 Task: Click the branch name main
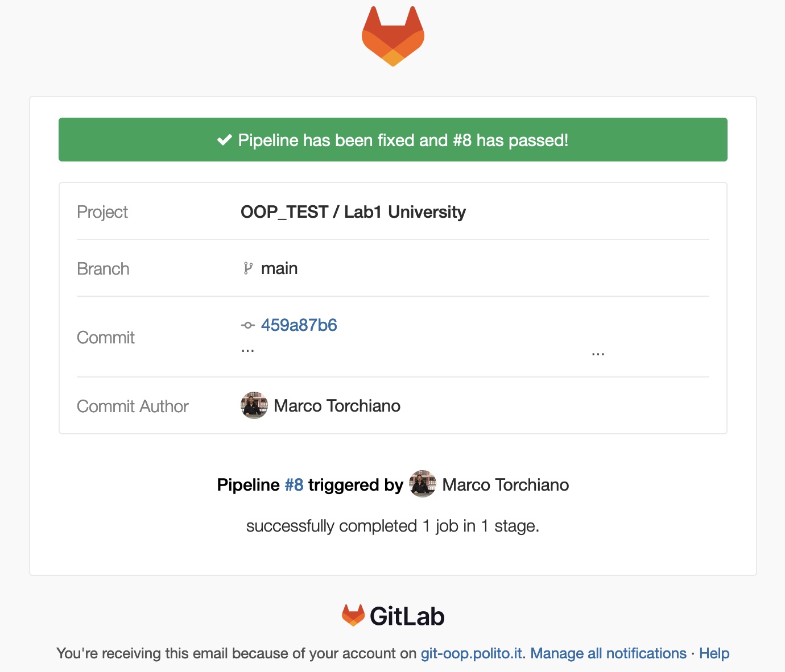click(x=279, y=268)
